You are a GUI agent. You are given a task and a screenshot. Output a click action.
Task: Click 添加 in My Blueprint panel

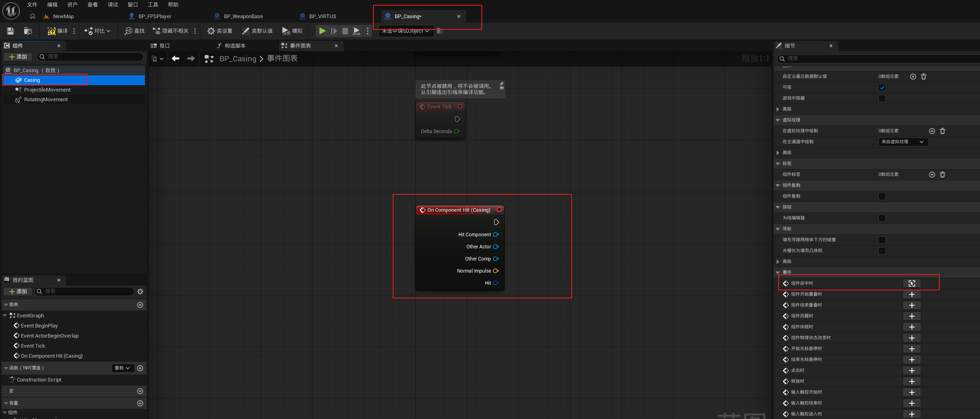pyautogui.click(x=18, y=292)
